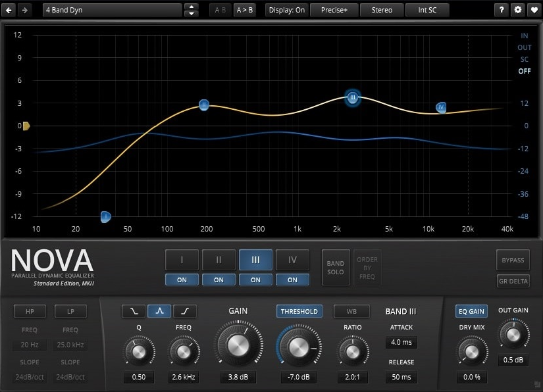
Task: Turn off Band III with its ON toggle
Action: (x=255, y=280)
